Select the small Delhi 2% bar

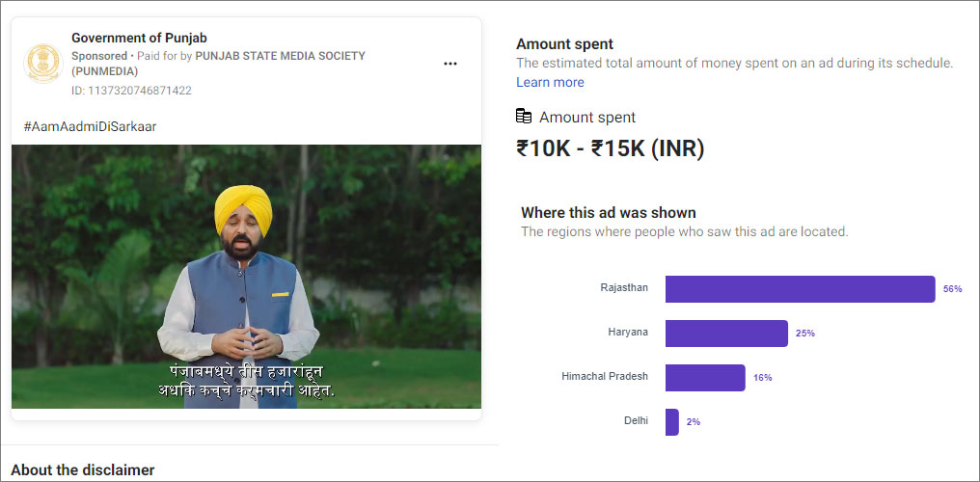point(671,422)
